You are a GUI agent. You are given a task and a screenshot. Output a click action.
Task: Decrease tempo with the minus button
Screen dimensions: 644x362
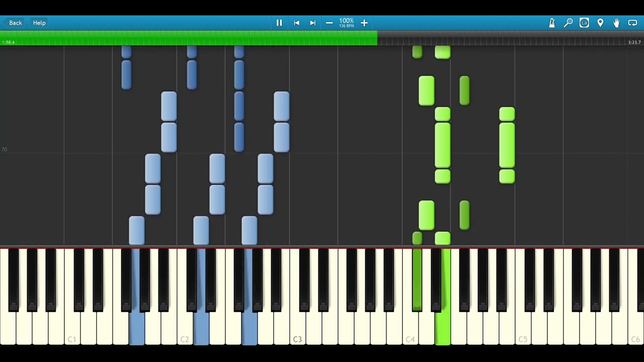pos(329,23)
